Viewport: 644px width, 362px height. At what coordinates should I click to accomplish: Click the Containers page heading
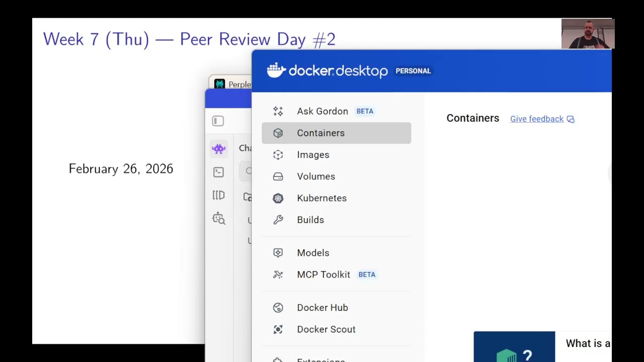click(x=473, y=118)
